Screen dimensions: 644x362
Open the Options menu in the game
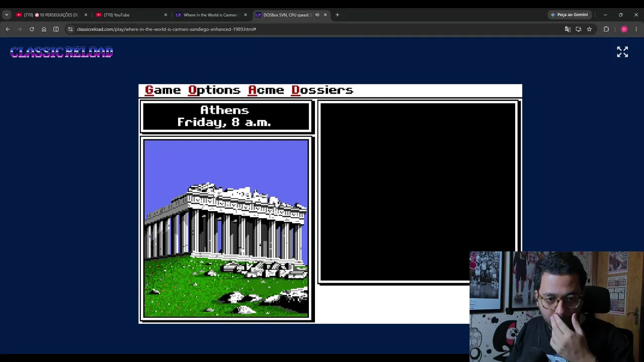(214, 90)
